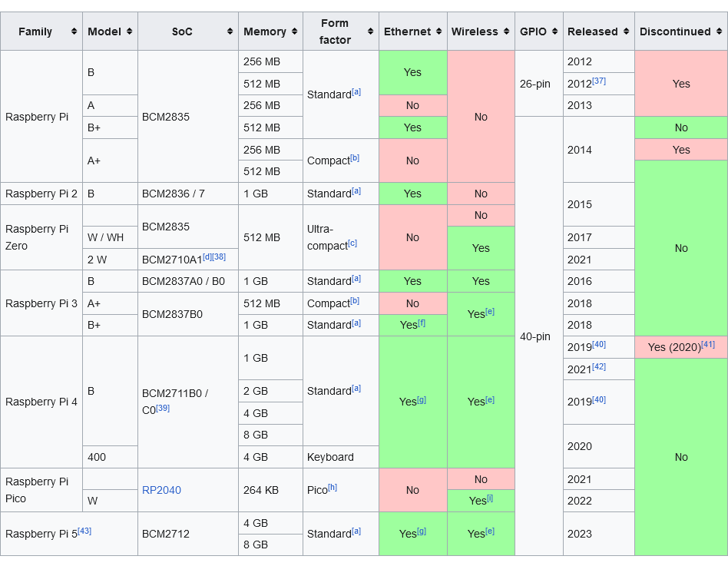Click reference 42 next to 2021
The width and height of the screenshot is (728, 566).
coord(599,366)
